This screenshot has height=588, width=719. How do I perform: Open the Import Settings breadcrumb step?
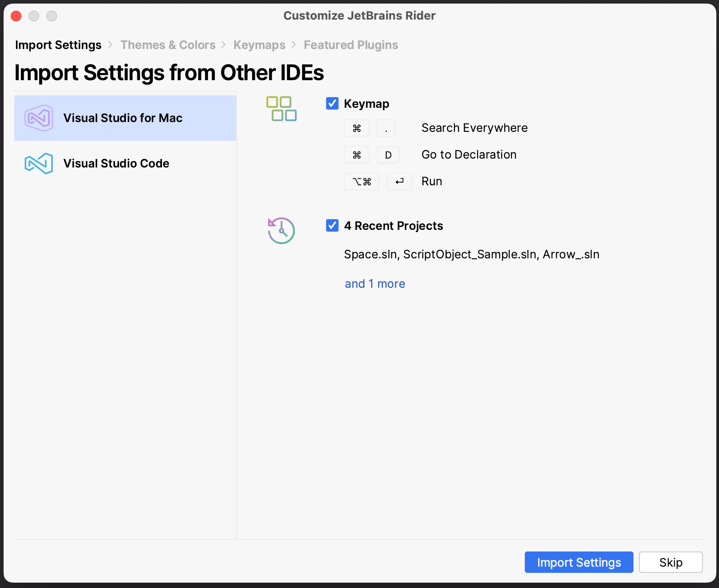[58, 45]
